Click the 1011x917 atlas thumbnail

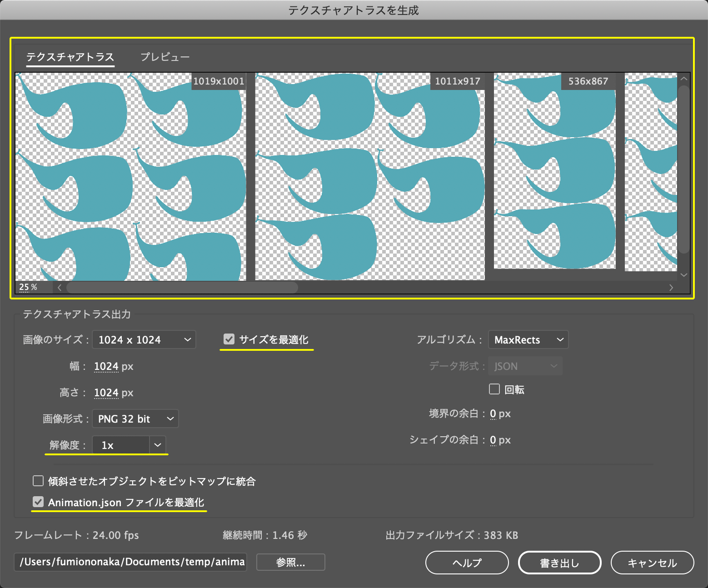(x=370, y=177)
